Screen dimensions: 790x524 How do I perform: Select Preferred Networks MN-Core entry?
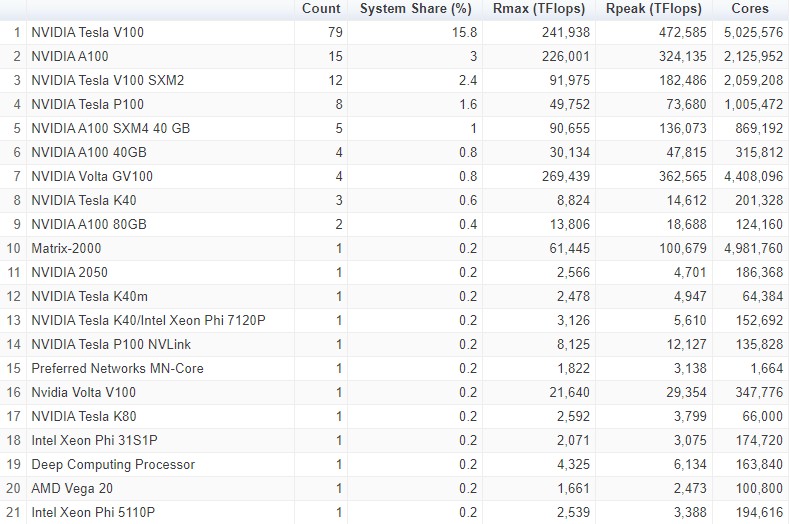(117, 368)
